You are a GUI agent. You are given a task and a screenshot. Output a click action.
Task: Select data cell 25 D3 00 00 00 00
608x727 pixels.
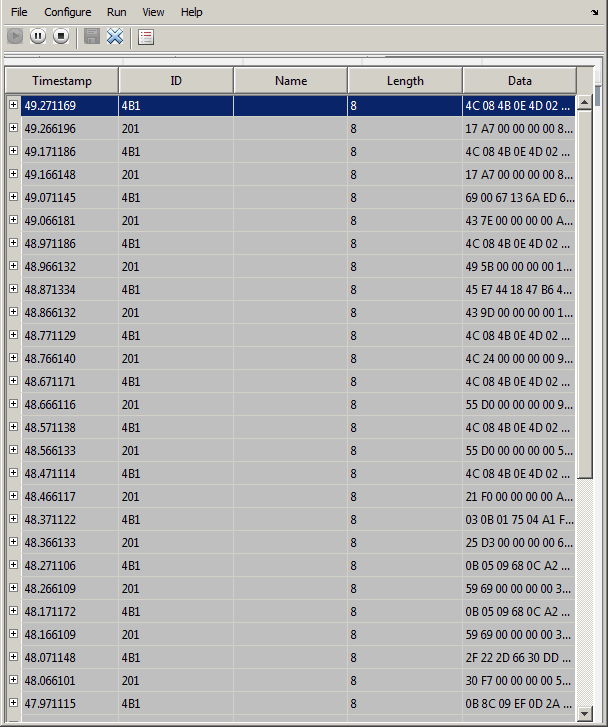coord(519,542)
